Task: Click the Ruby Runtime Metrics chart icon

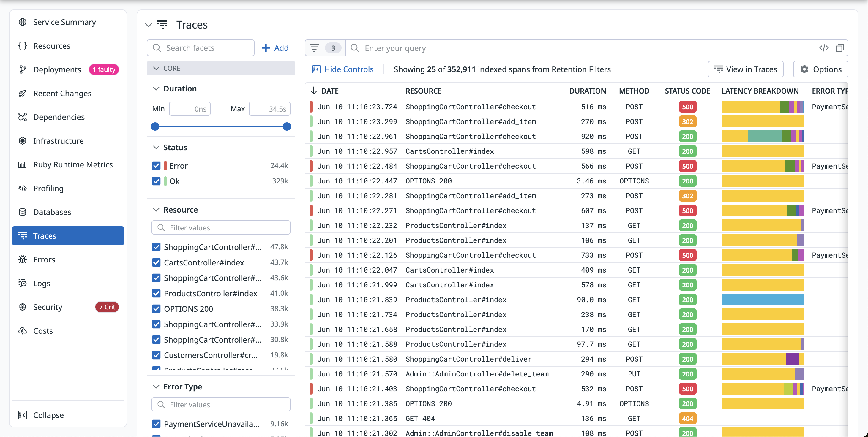Action: (23, 165)
